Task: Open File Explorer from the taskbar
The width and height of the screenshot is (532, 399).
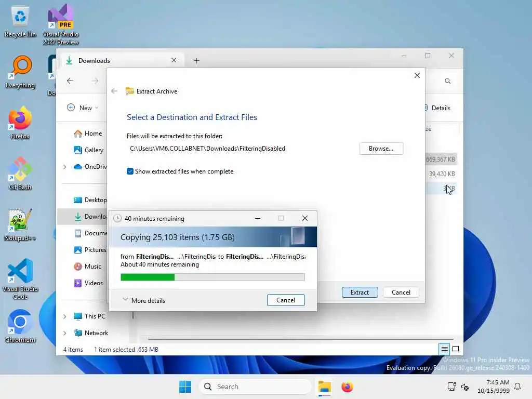Action: click(324, 387)
